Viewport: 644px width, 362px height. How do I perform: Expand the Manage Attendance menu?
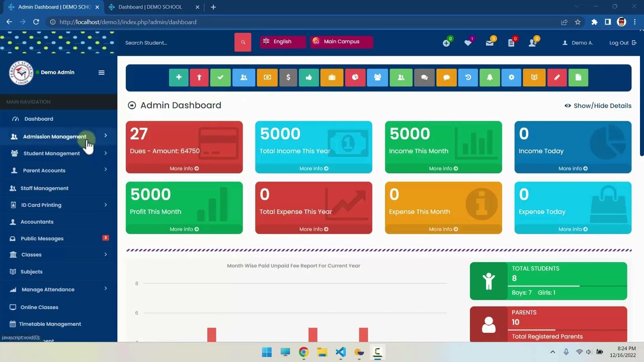point(59,290)
